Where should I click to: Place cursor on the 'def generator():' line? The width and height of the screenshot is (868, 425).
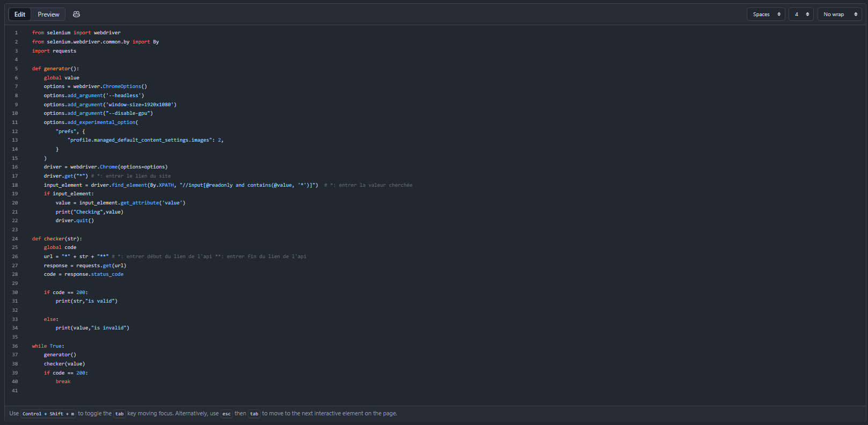coord(55,69)
